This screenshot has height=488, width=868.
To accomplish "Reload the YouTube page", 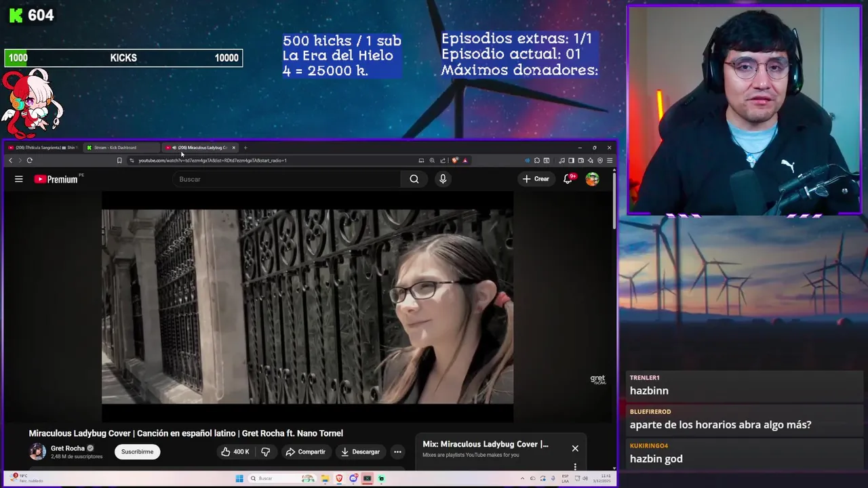I will (30, 161).
